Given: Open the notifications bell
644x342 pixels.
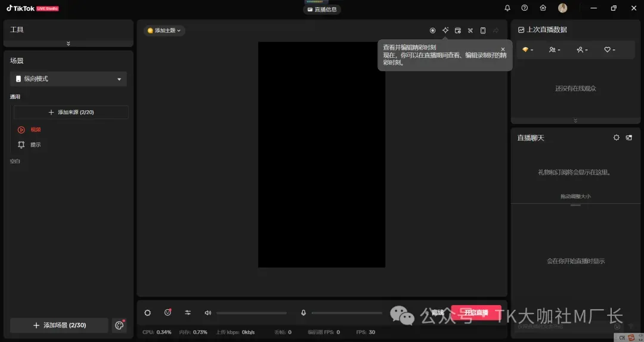Looking at the screenshot, I should click(507, 8).
